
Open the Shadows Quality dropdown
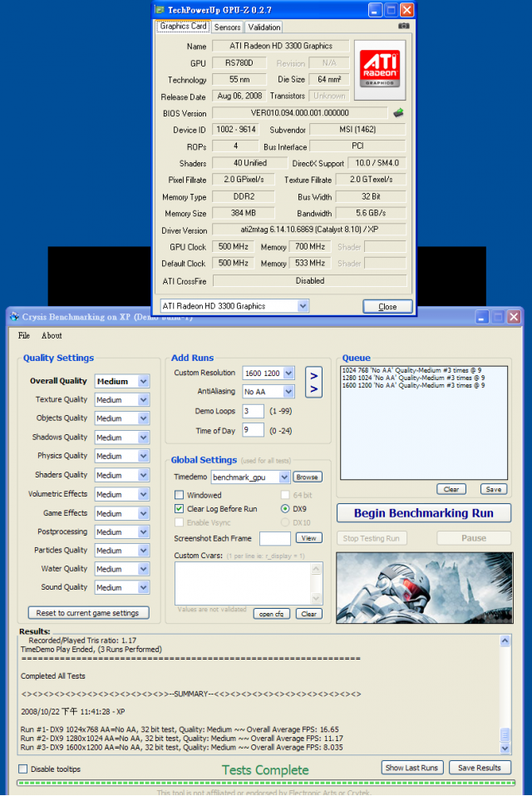click(144, 437)
